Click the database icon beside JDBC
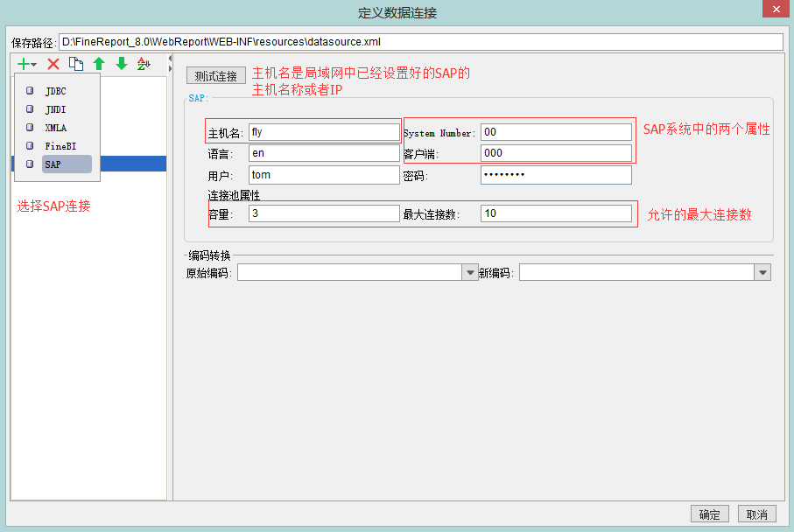 (x=30, y=91)
